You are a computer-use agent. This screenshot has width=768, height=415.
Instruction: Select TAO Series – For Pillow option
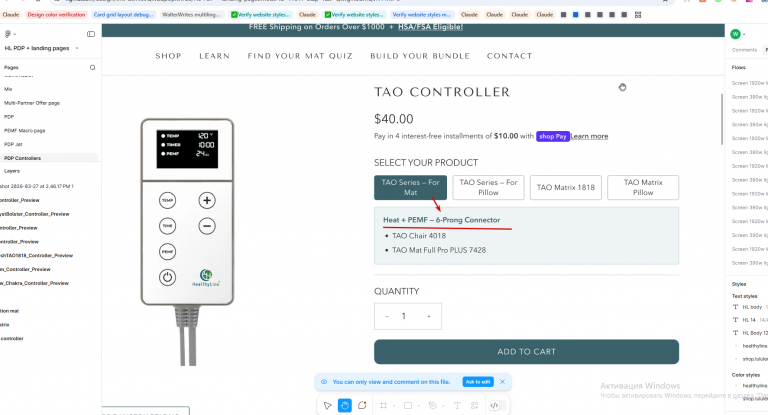[488, 187]
